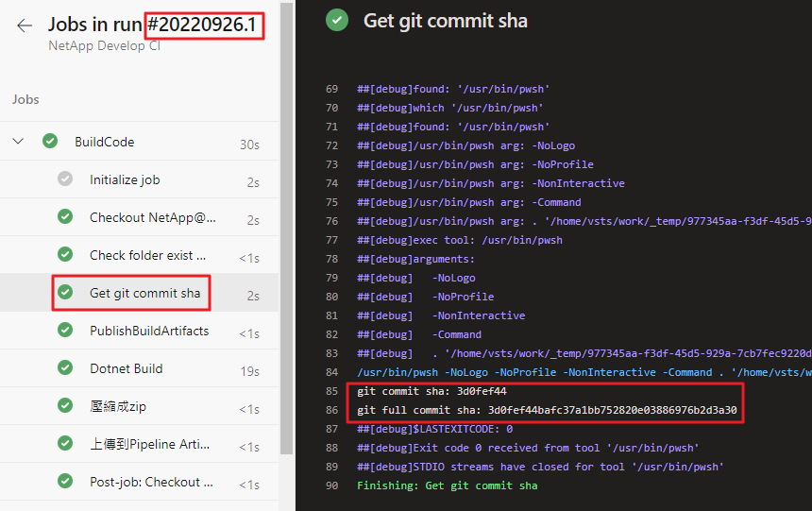Click log line 75 arg: -Command
Screen dimensions: 812x511
click(x=469, y=203)
